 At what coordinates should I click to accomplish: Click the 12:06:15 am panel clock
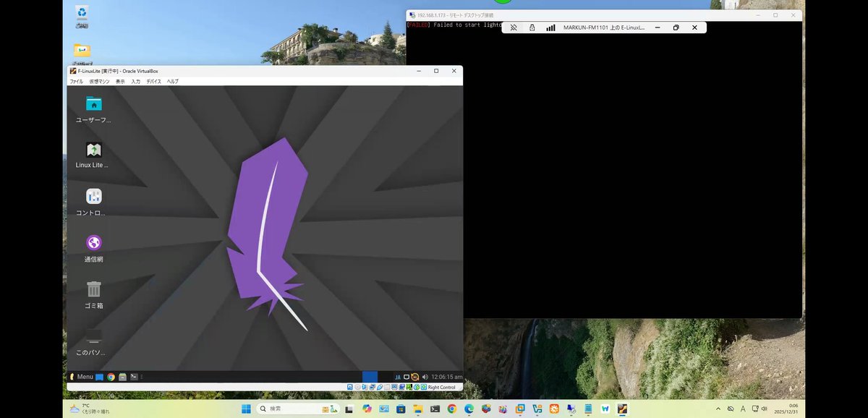pyautogui.click(x=446, y=377)
